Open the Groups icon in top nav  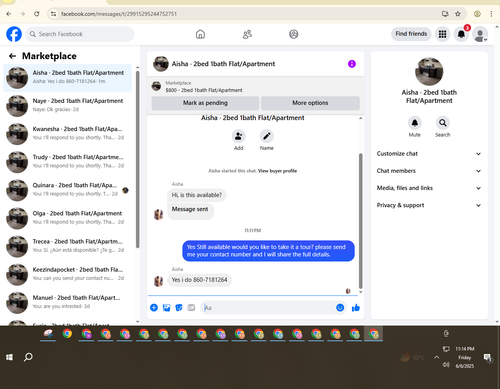click(x=294, y=34)
